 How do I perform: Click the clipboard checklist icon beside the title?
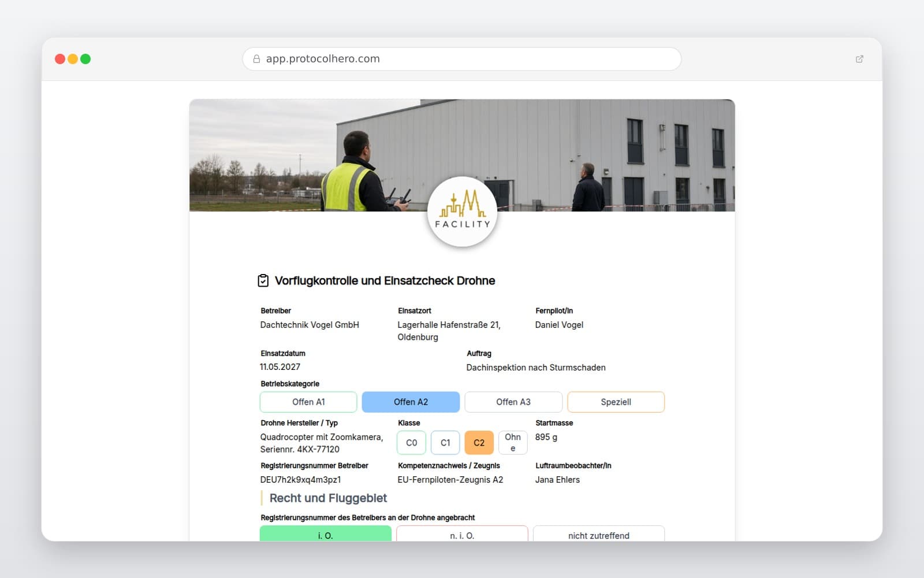(x=263, y=281)
